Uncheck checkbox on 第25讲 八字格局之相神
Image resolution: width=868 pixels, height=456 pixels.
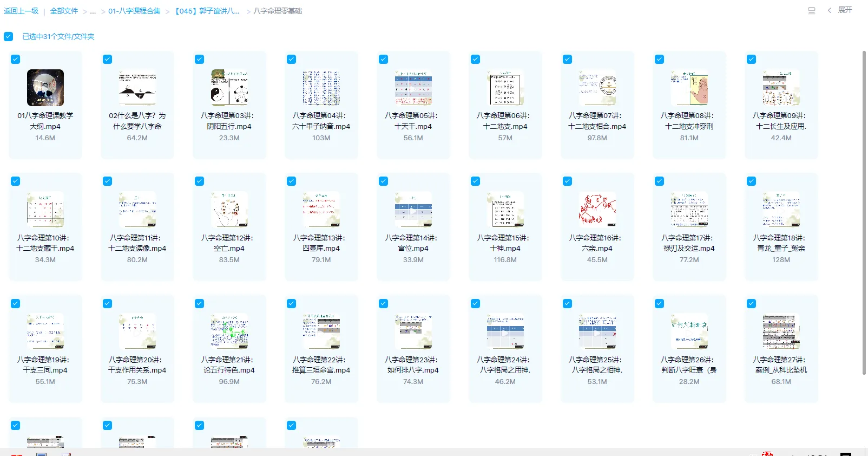click(568, 304)
